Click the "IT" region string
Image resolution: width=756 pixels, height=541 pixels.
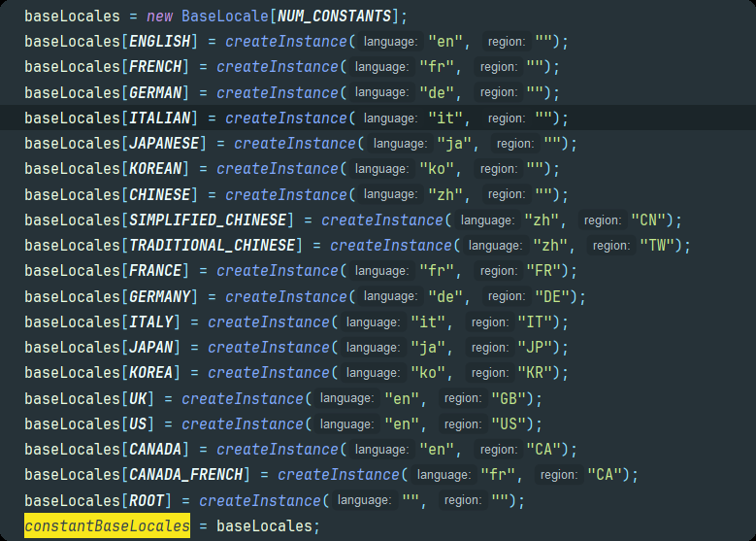pos(535,321)
